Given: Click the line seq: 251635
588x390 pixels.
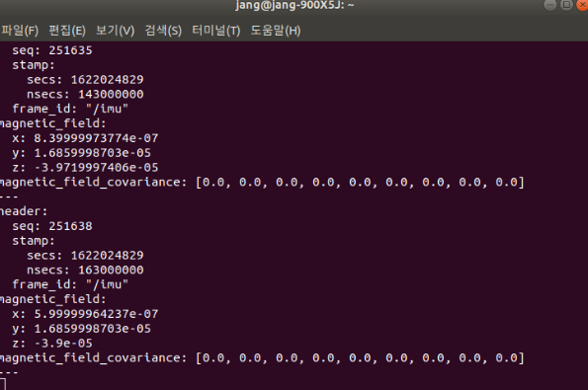Looking at the screenshot, I should pos(52,50).
